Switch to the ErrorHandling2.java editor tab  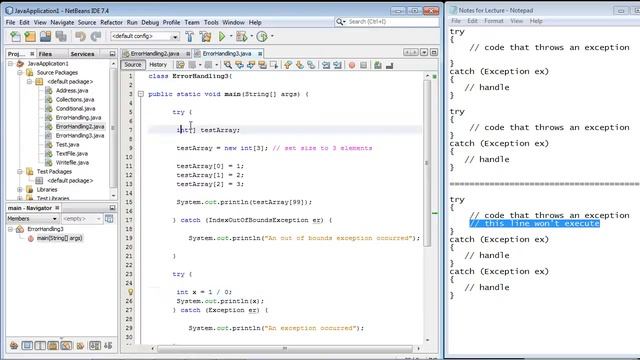point(155,53)
